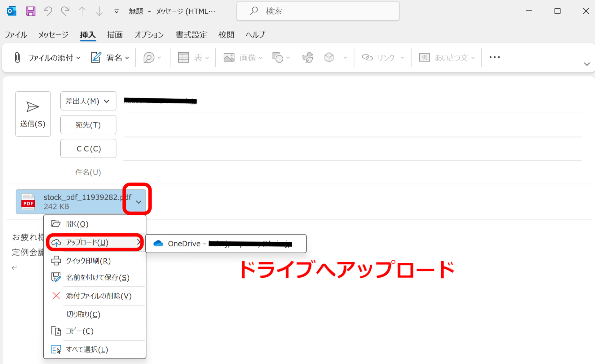Switch to the メッセージ tab
Viewport: 595px width, 364px height.
(x=53, y=35)
